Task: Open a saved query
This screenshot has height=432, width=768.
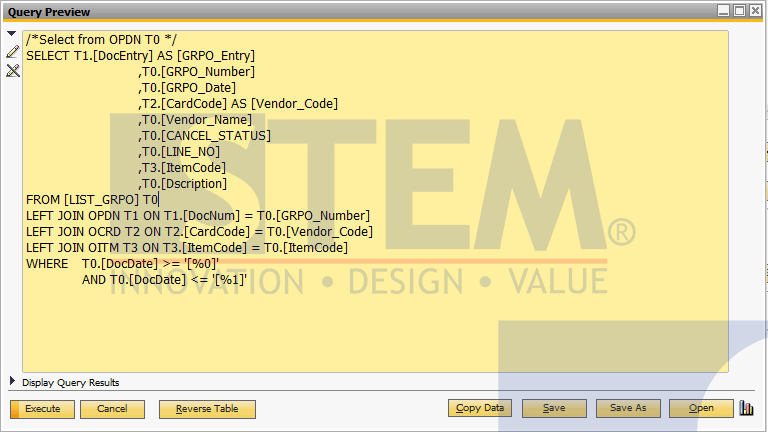Action: (701, 408)
